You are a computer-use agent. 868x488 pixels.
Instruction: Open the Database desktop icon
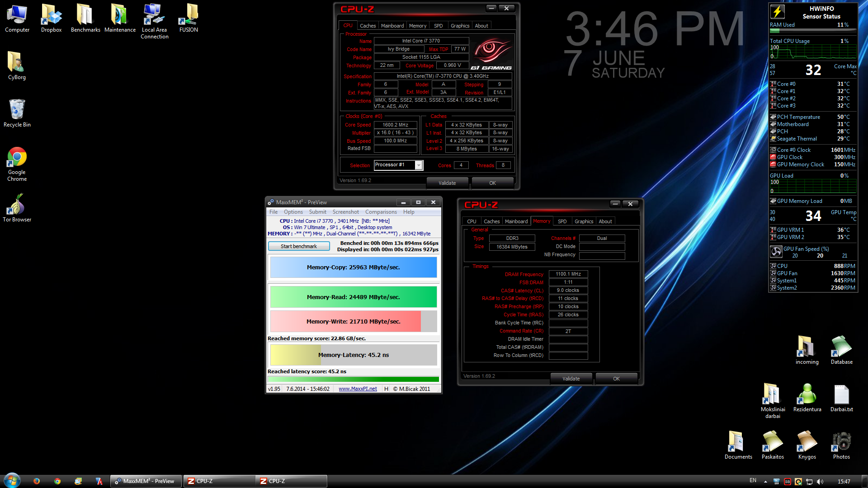(x=841, y=350)
